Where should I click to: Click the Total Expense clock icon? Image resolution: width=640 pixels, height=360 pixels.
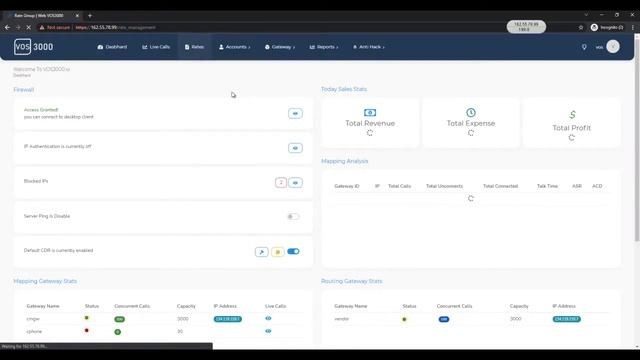[x=471, y=112]
